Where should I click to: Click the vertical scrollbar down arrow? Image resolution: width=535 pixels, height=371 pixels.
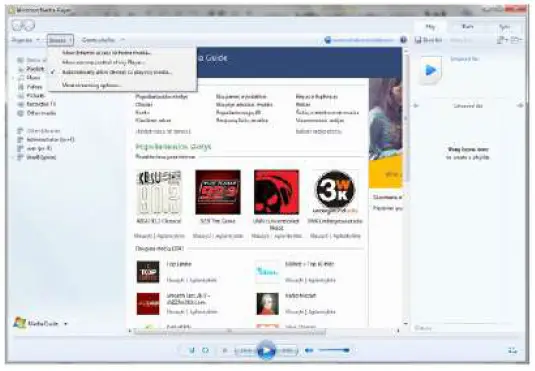coord(406,323)
